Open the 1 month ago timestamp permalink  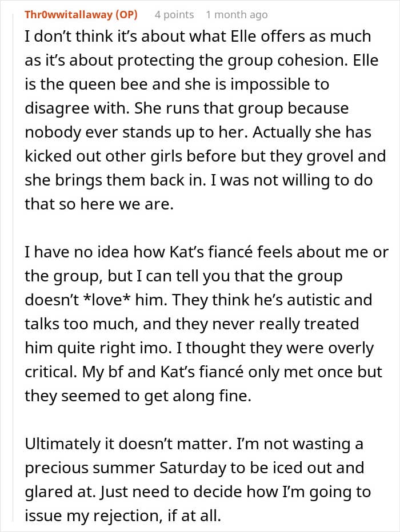tap(237, 15)
